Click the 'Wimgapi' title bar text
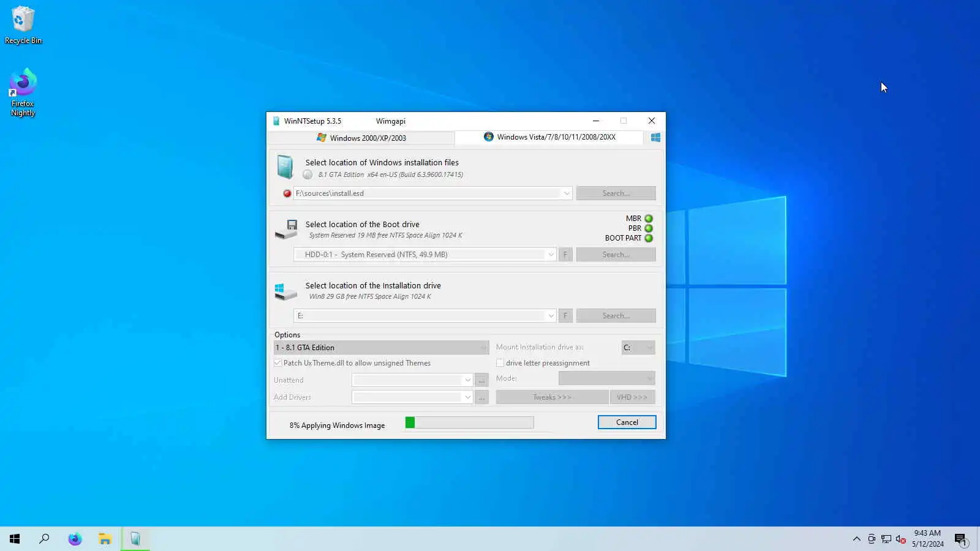 coord(391,121)
